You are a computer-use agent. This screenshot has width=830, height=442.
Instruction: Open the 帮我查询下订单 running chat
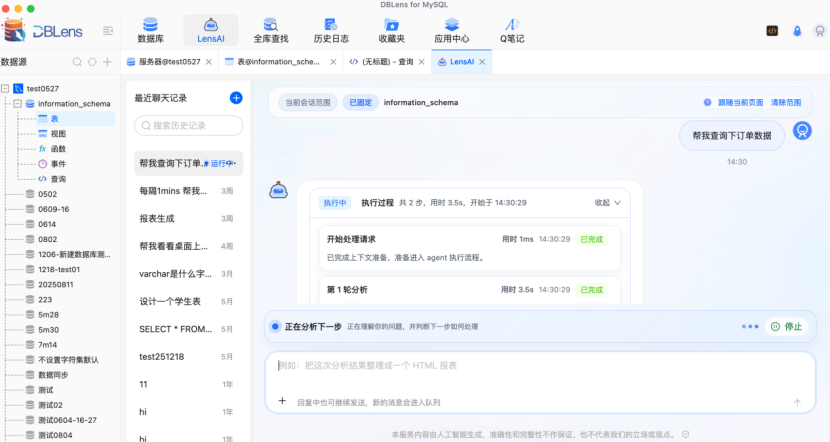pyautogui.click(x=188, y=163)
